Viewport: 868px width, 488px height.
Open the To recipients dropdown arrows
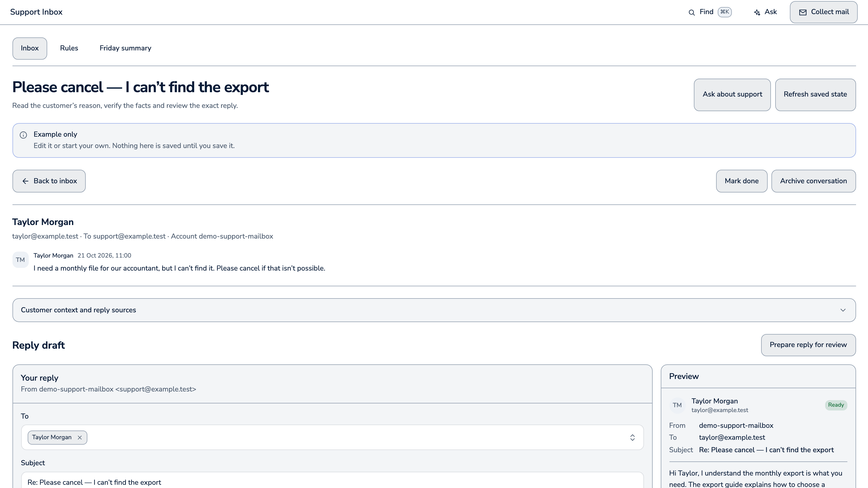633,438
